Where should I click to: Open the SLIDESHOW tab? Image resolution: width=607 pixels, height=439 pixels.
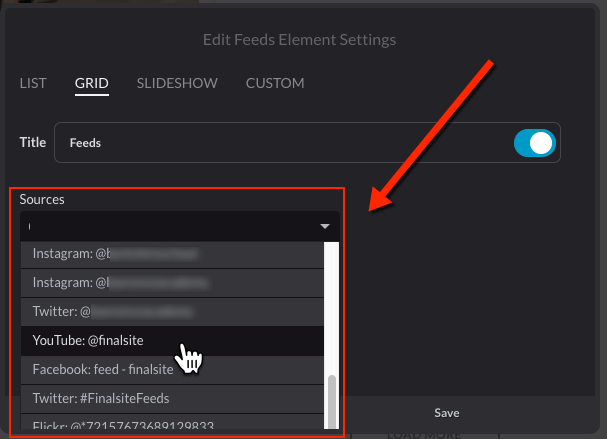(177, 83)
